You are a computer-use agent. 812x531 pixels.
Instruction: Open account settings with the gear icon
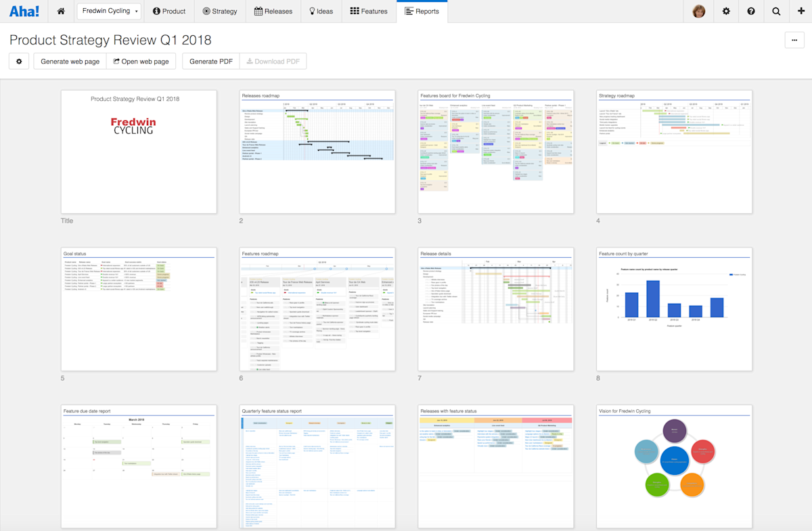click(725, 11)
